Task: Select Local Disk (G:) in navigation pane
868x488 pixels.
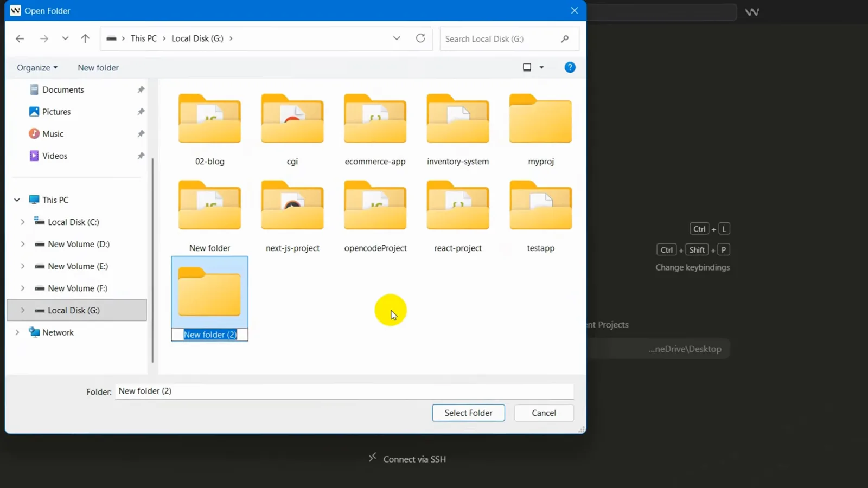Action: click(74, 311)
